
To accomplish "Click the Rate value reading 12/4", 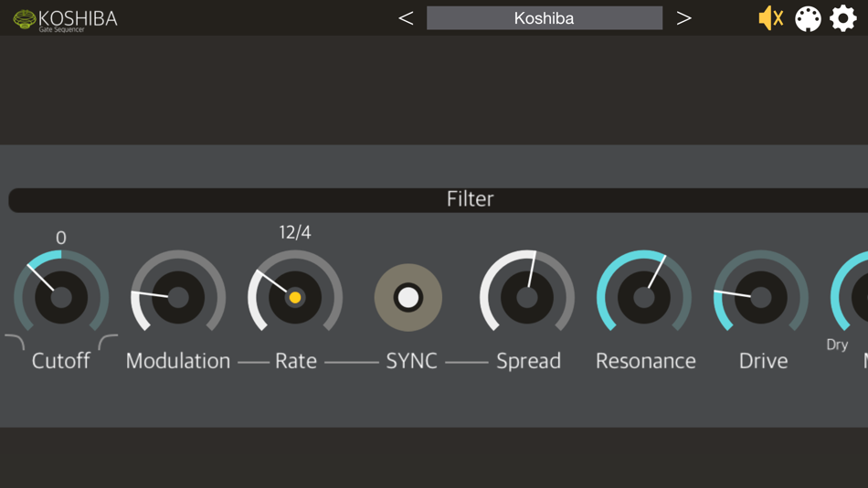I will [295, 233].
